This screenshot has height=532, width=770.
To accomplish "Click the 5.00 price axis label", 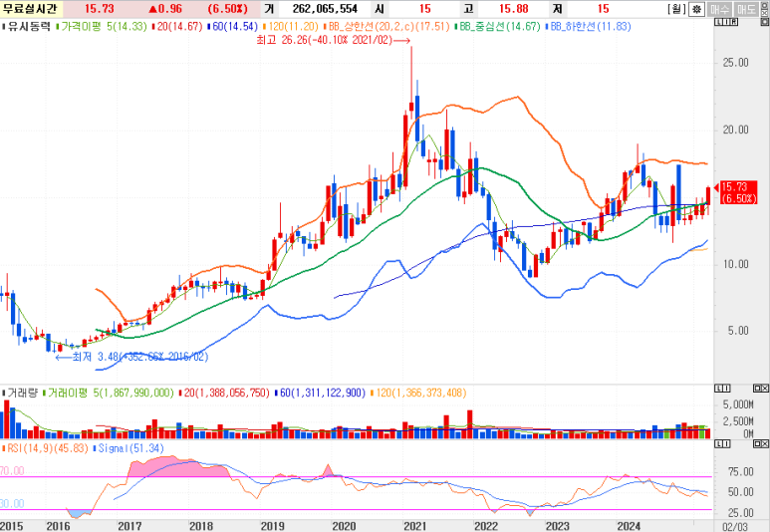I will click(x=738, y=331).
